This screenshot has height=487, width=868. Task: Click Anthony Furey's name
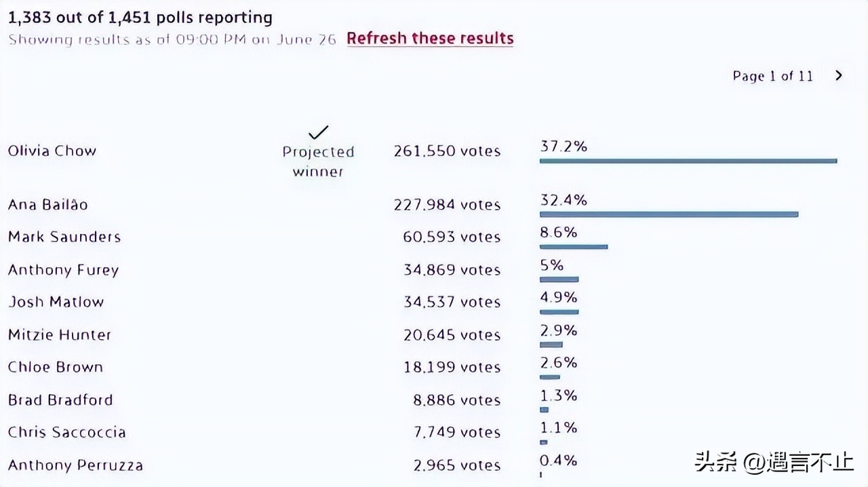(x=63, y=270)
